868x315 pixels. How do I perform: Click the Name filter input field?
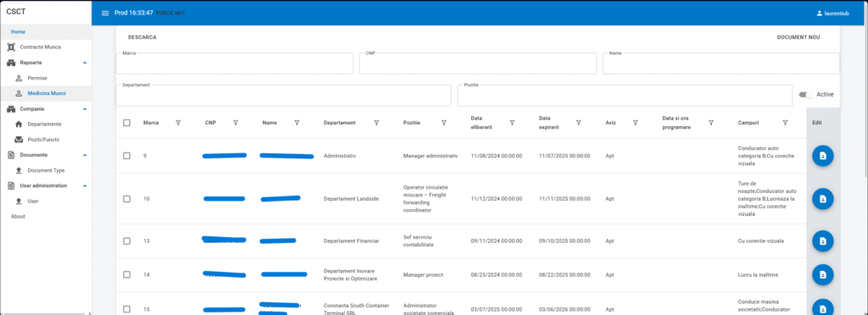721,64
